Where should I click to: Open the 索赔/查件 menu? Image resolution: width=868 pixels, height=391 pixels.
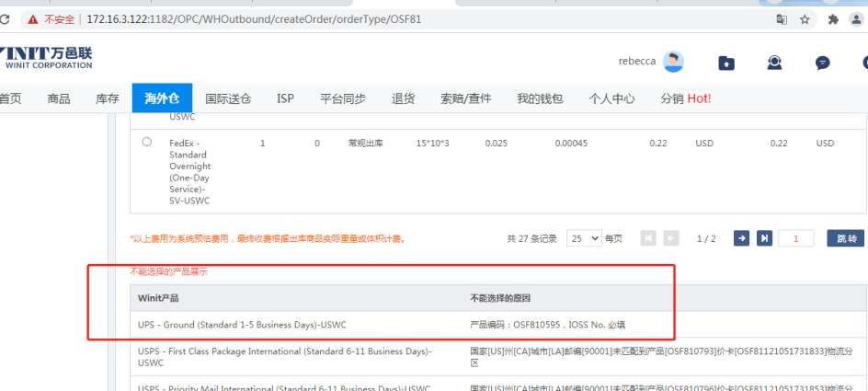coord(465,98)
